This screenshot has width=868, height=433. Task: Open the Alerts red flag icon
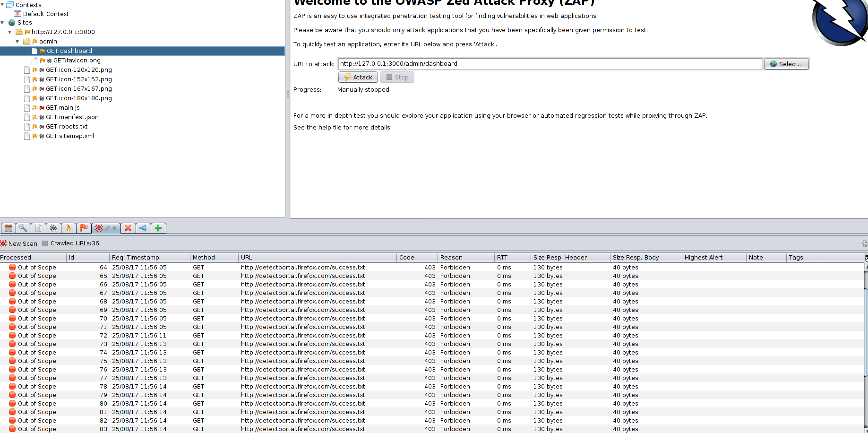point(84,228)
